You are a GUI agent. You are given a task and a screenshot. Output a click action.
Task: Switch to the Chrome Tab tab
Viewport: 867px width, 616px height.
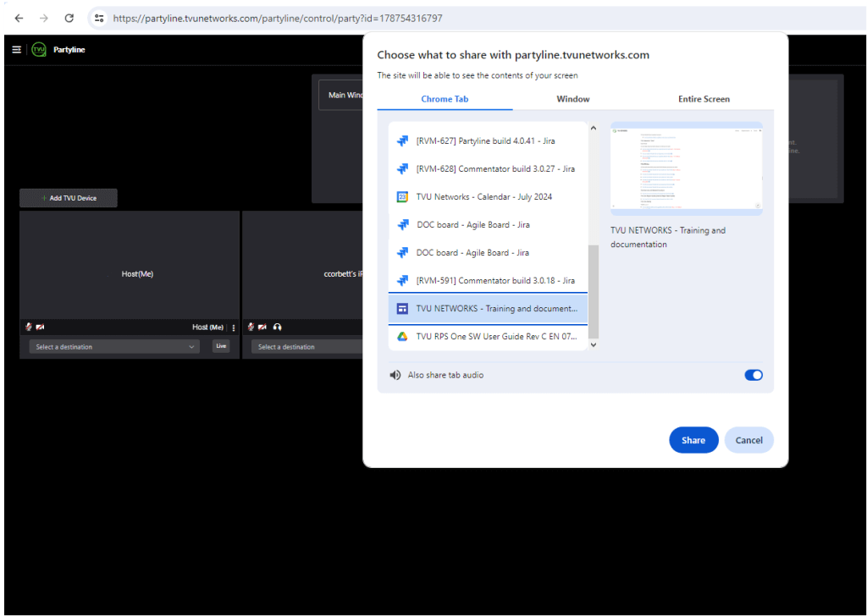pyautogui.click(x=445, y=99)
